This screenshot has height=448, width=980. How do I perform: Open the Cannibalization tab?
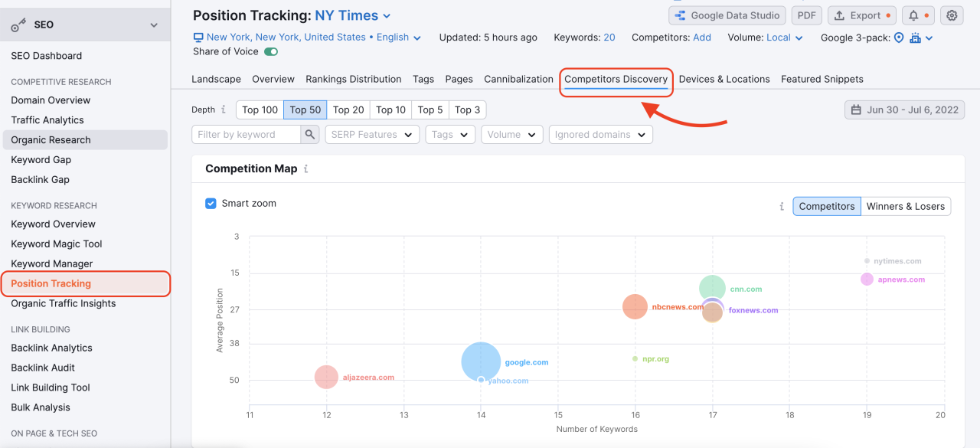pyautogui.click(x=519, y=79)
